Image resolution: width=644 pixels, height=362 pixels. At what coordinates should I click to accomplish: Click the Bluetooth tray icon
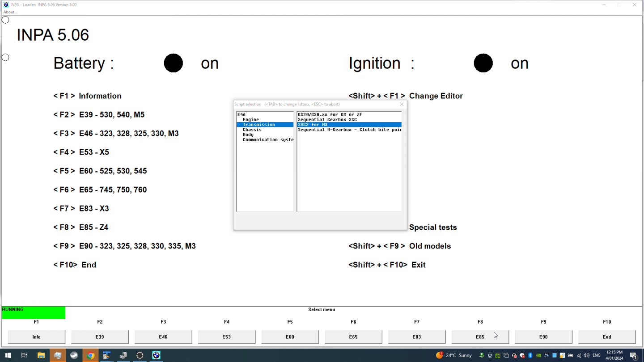pos(530,355)
